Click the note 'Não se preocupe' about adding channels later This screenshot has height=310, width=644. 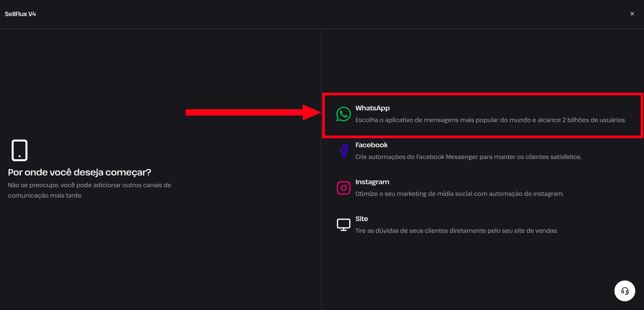point(89,190)
